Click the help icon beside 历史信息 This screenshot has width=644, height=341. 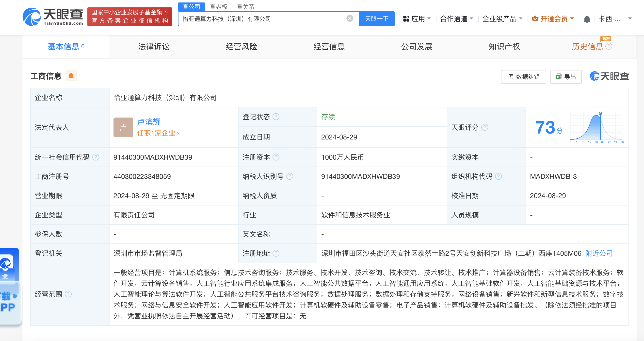pos(609,47)
